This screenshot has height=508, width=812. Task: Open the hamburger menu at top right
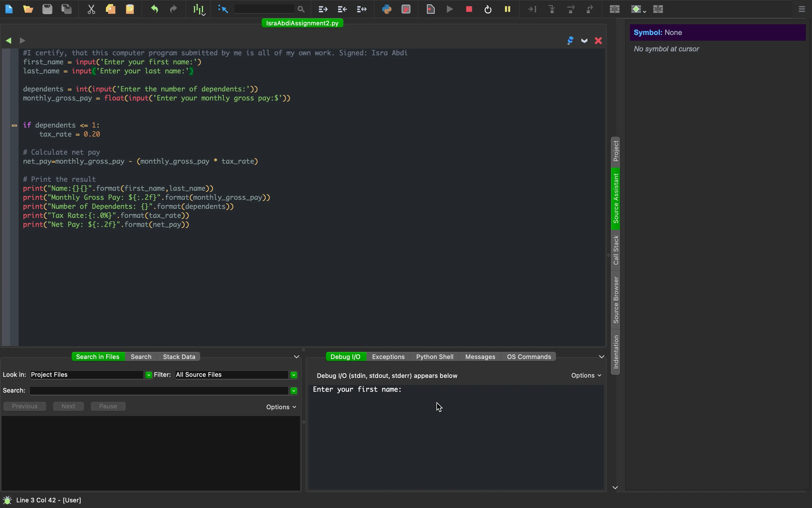tap(802, 9)
